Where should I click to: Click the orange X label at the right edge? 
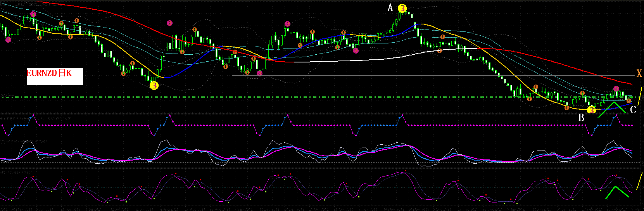pos(639,73)
